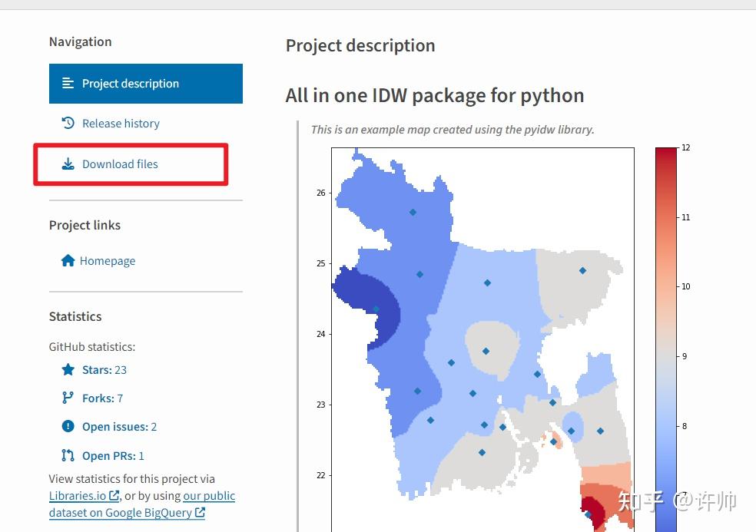The width and height of the screenshot is (756, 532).
Task: Switch to the Release history section
Action: (x=120, y=123)
